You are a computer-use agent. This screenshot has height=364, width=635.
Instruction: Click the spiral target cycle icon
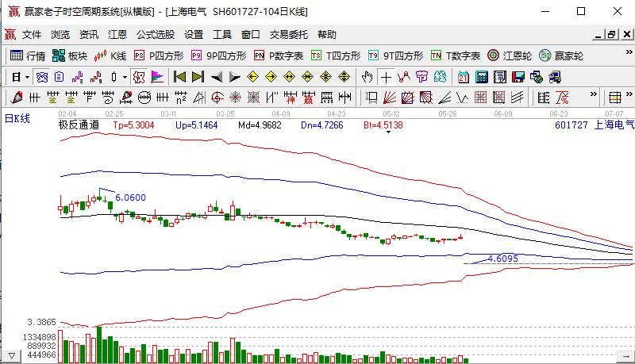point(217,98)
